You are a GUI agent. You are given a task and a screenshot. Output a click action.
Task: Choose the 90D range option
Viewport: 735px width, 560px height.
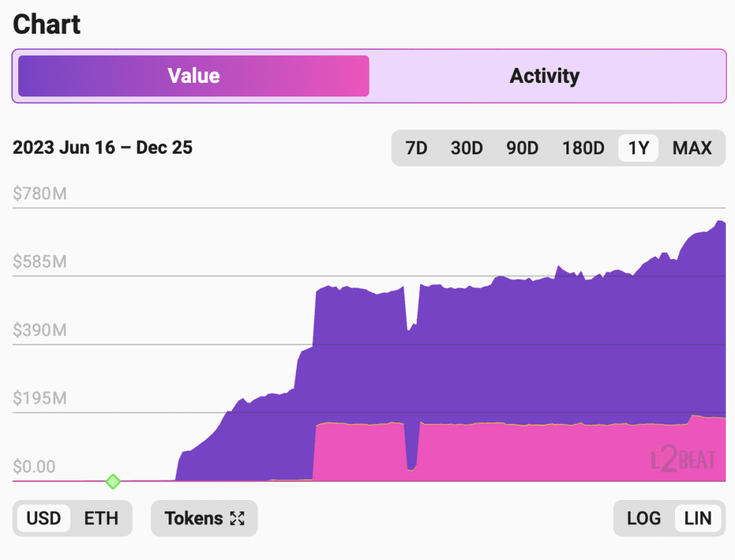coord(523,148)
